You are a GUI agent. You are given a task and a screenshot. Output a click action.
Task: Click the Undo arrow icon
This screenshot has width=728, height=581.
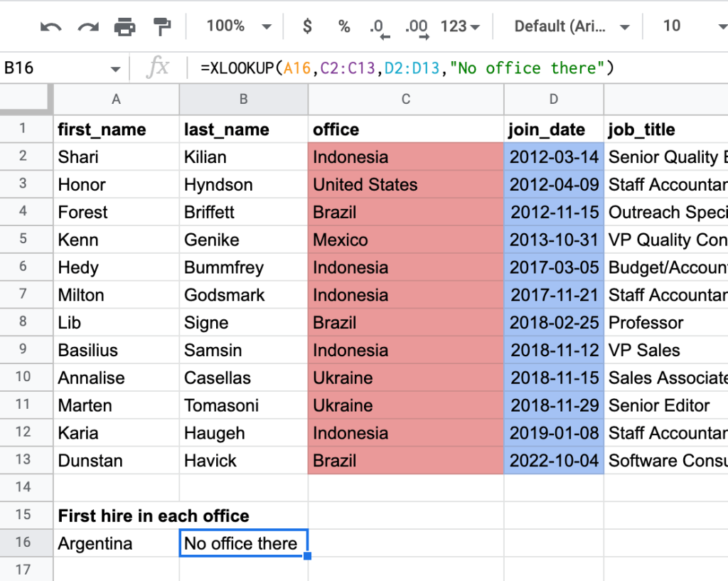point(50,27)
